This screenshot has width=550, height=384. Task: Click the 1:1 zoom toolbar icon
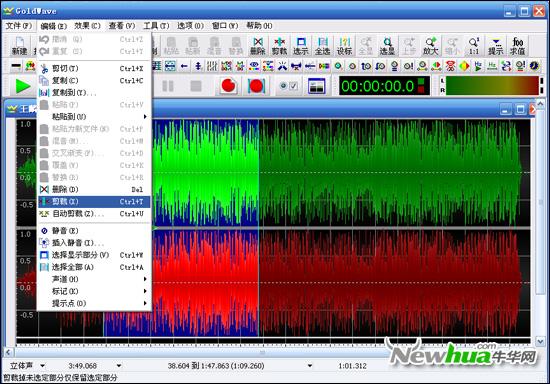click(x=474, y=46)
